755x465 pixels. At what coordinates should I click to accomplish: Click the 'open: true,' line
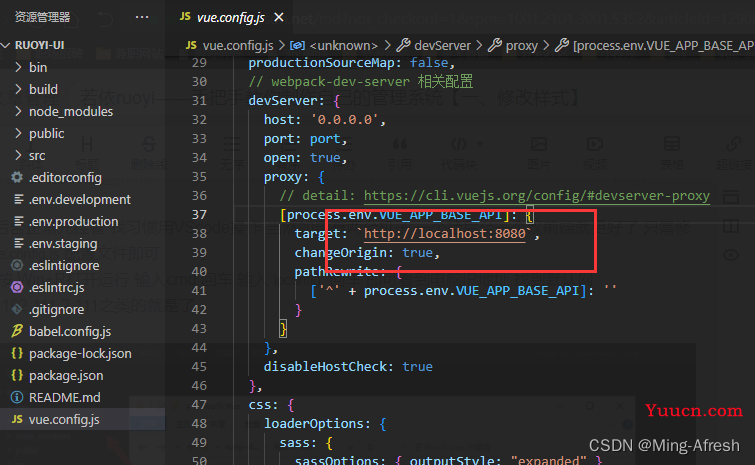coord(305,158)
